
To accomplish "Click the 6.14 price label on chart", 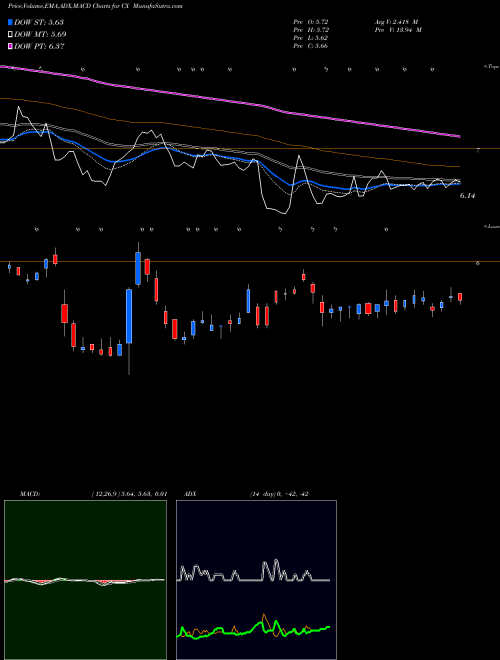I will click(467, 196).
